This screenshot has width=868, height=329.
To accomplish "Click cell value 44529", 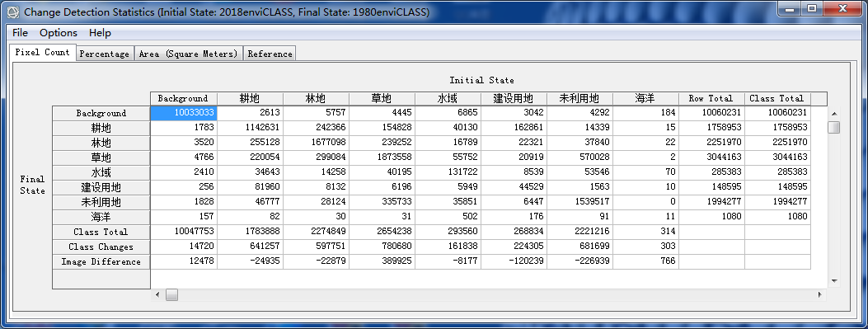I will click(514, 187).
